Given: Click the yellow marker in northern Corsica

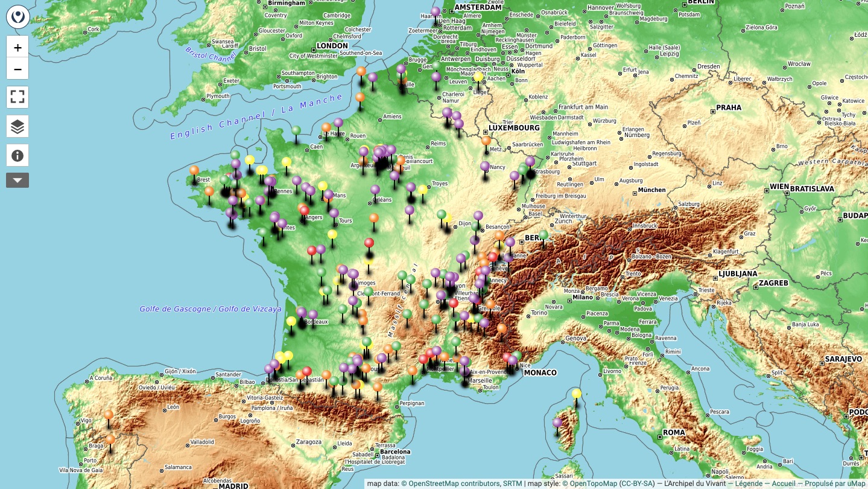Looking at the screenshot, I should coord(577,394).
